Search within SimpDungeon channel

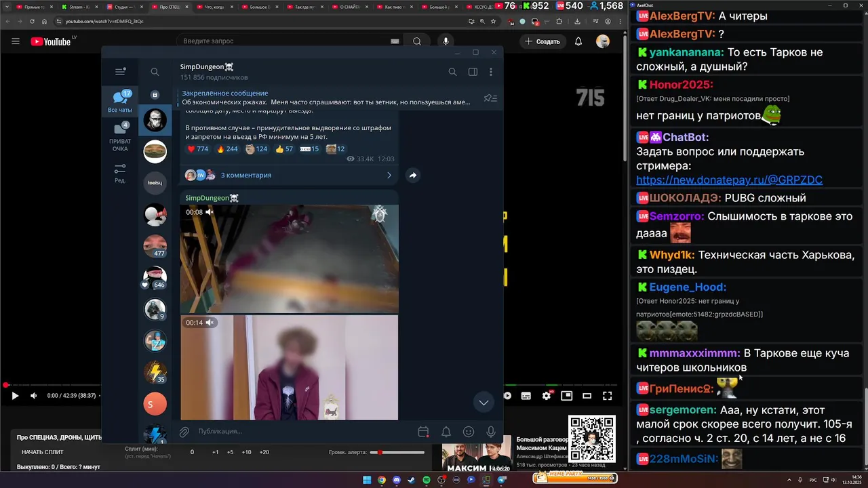(x=452, y=72)
